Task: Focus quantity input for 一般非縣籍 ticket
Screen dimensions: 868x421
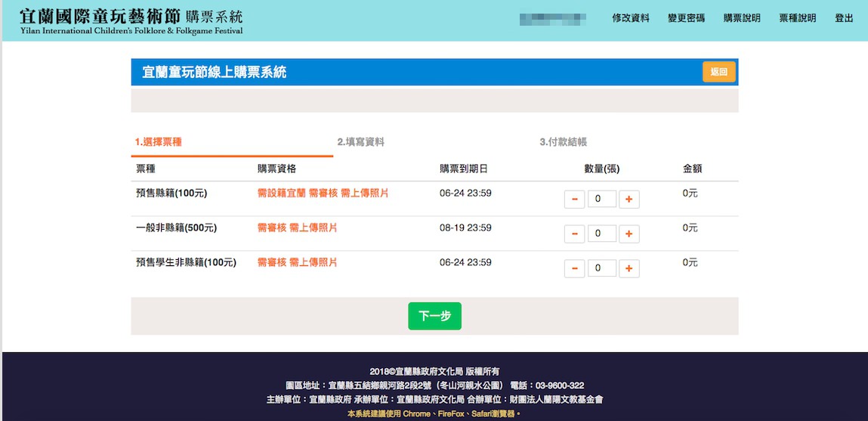Action: tap(601, 234)
